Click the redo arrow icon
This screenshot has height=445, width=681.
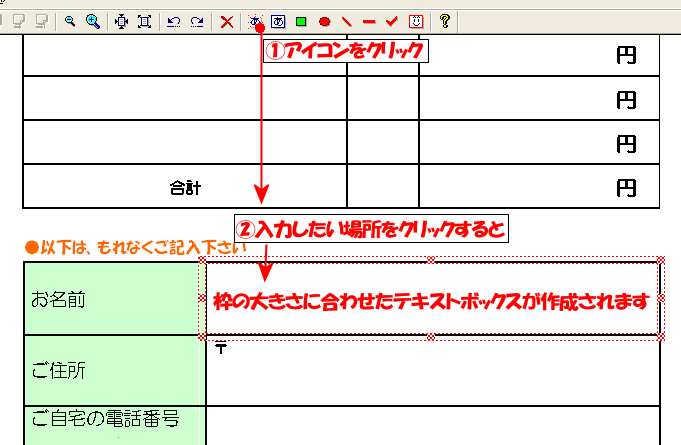196,20
